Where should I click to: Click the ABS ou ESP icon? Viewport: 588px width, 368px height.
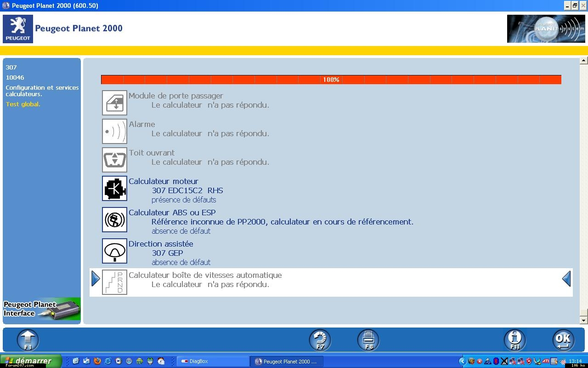(114, 219)
